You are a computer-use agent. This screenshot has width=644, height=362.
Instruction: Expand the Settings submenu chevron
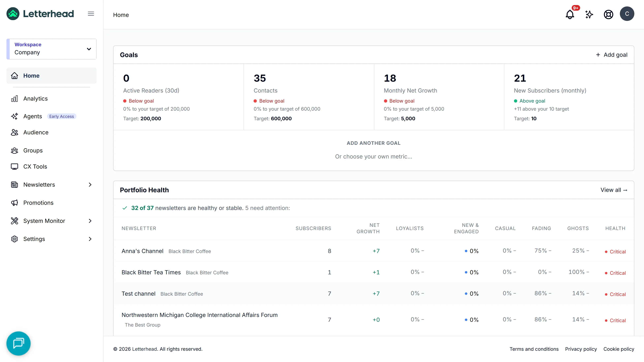(x=90, y=239)
